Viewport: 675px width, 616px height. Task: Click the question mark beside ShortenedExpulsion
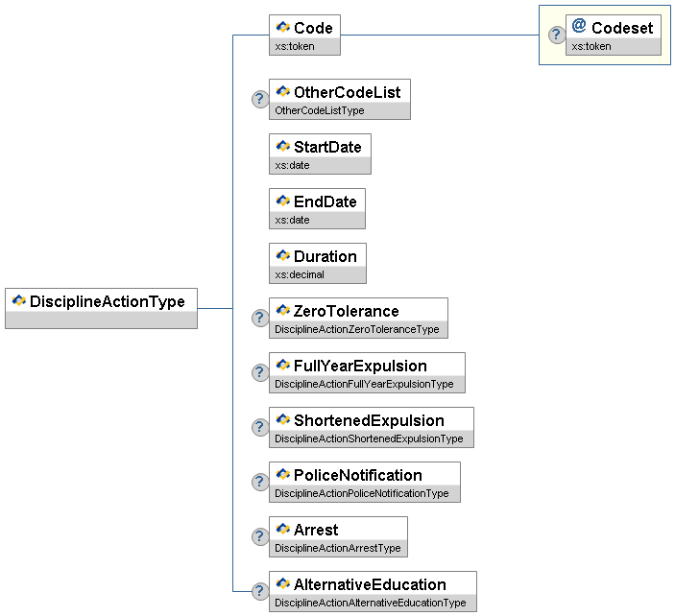(260, 427)
